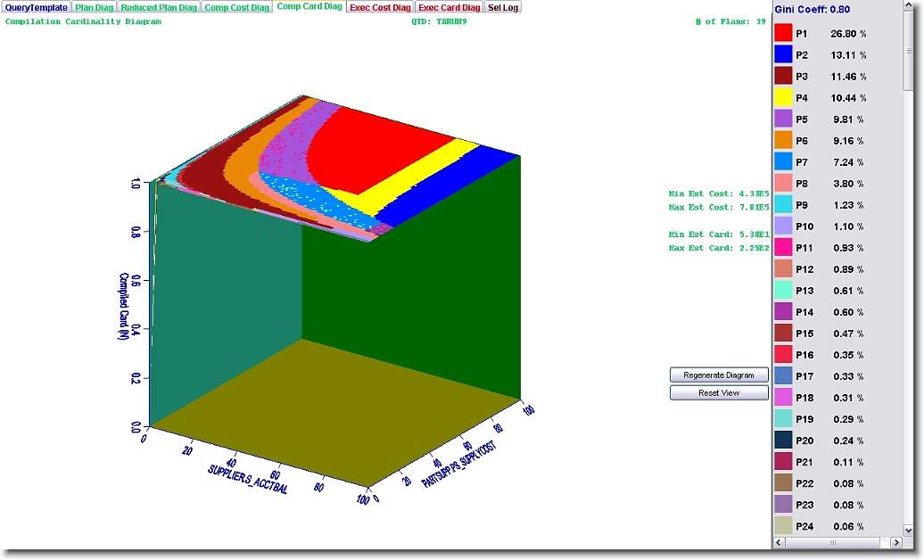Click the legend's vertical scrollbar down arrow
This screenshot has height=560, width=924.
[909, 530]
